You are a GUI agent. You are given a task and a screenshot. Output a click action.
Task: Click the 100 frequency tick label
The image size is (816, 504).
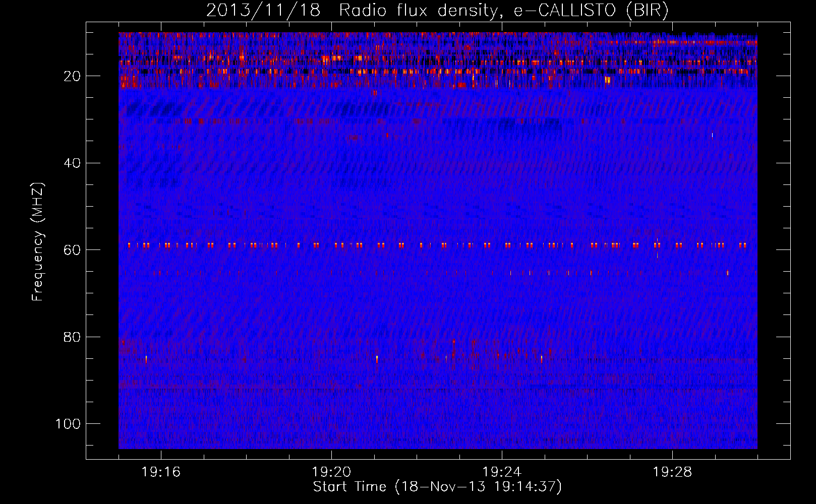click(68, 424)
